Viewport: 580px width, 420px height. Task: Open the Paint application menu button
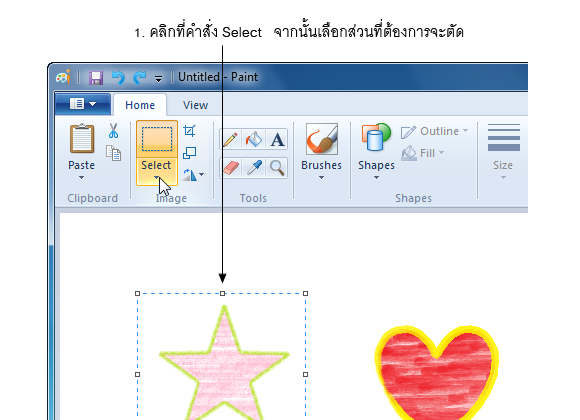point(83,104)
